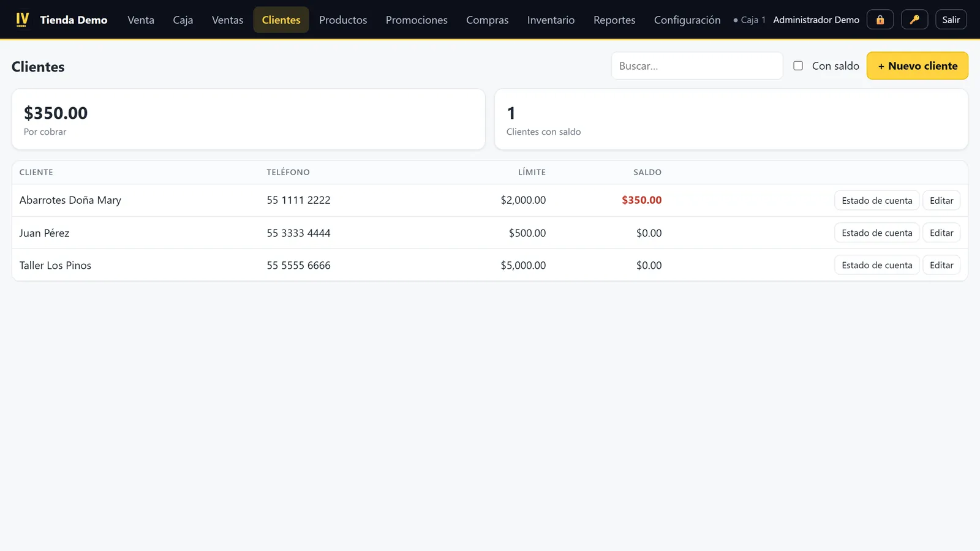Click the Clientes con saldo summary card
The image size is (980, 551).
[731, 119]
